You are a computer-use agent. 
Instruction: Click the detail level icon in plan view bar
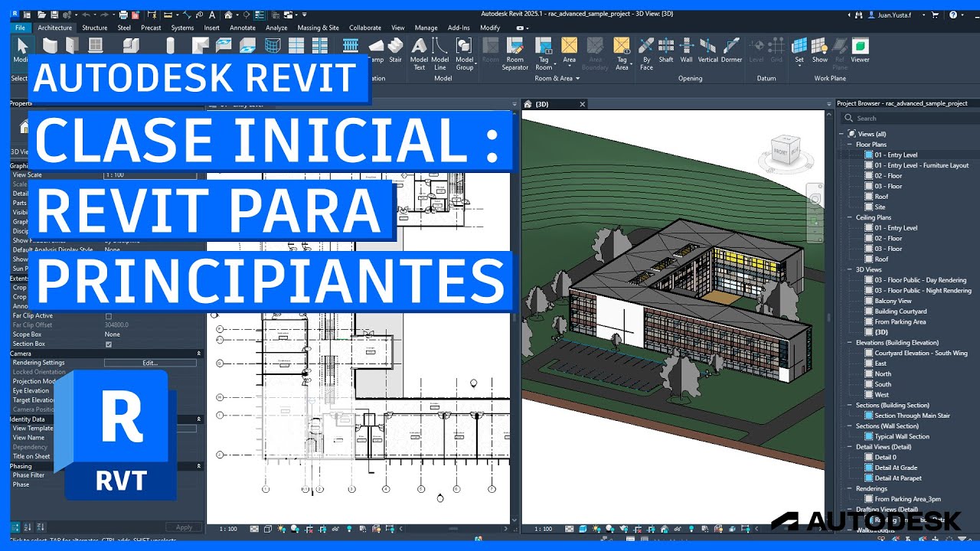pos(255,529)
